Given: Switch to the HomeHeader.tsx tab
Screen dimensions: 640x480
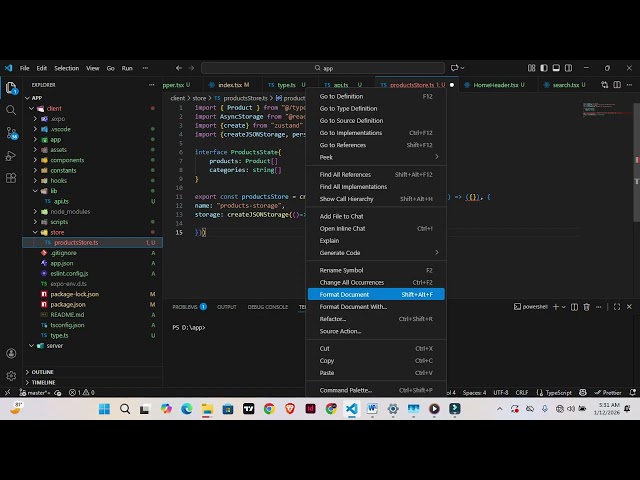Looking at the screenshot, I should (x=495, y=85).
